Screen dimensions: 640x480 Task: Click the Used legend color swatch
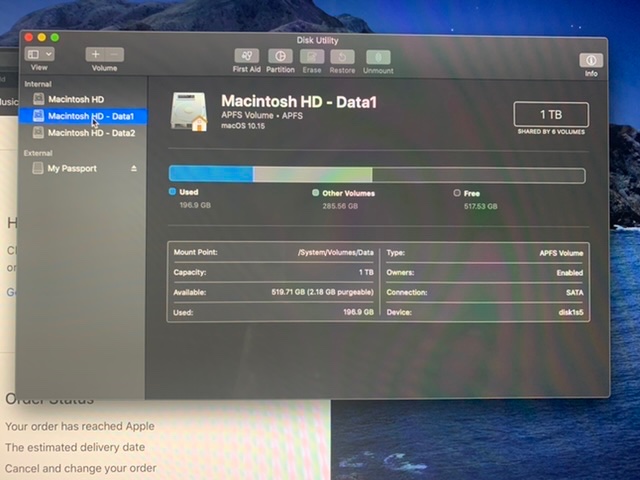point(172,191)
